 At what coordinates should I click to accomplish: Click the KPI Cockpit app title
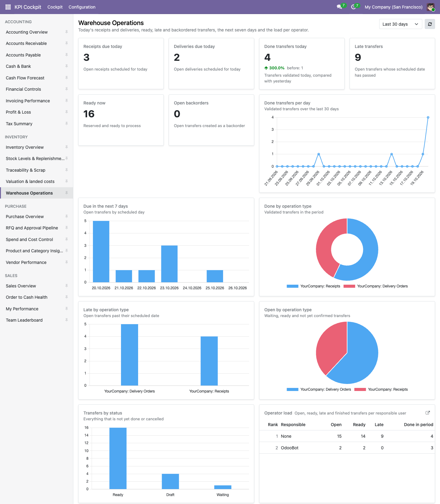28,7
